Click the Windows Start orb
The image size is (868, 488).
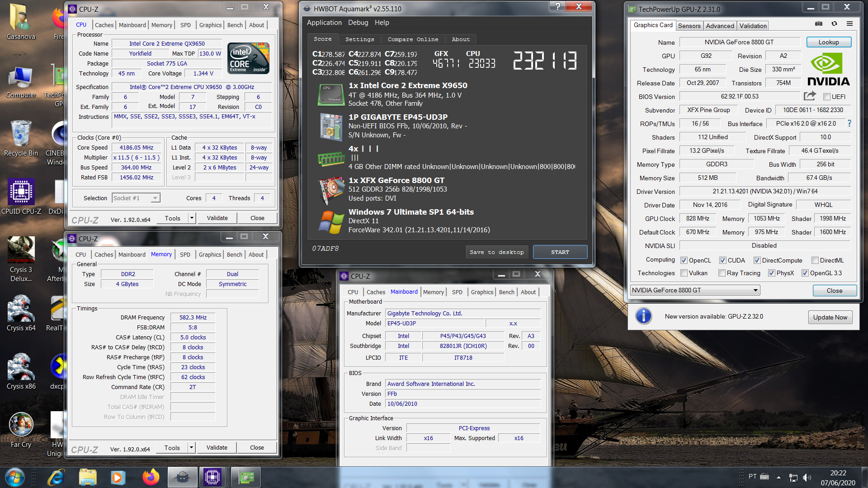[x=15, y=477]
